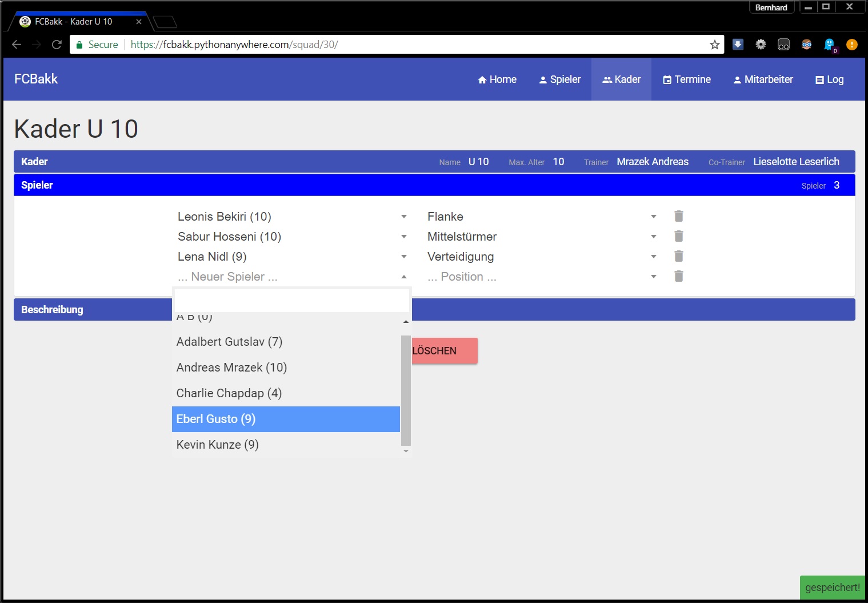Choose Eberl Gusto (9) from list
This screenshot has height=603, width=868.
pos(286,419)
